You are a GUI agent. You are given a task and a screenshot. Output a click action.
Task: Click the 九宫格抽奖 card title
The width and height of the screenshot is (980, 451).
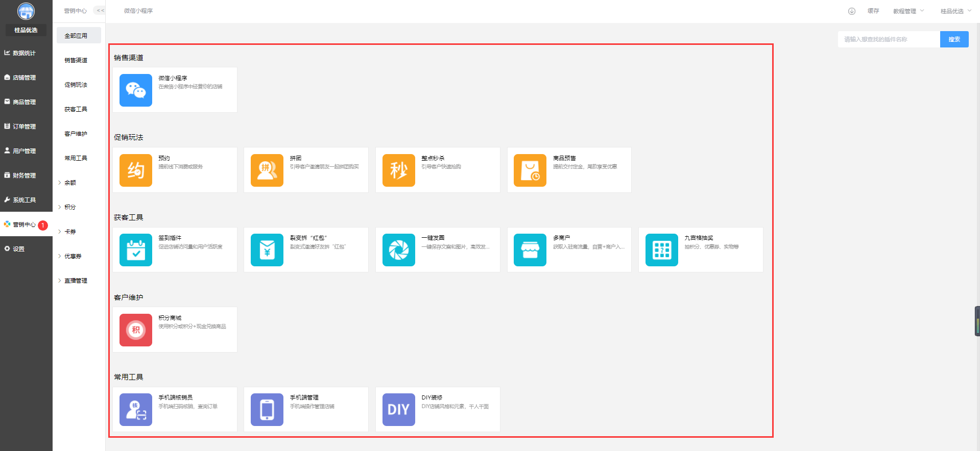click(699, 238)
